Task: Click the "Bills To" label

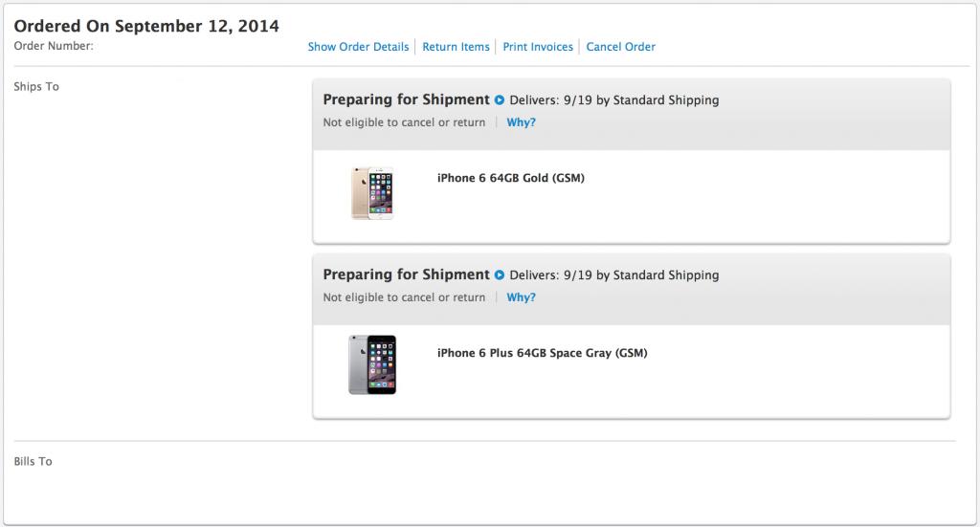Action: 33,462
